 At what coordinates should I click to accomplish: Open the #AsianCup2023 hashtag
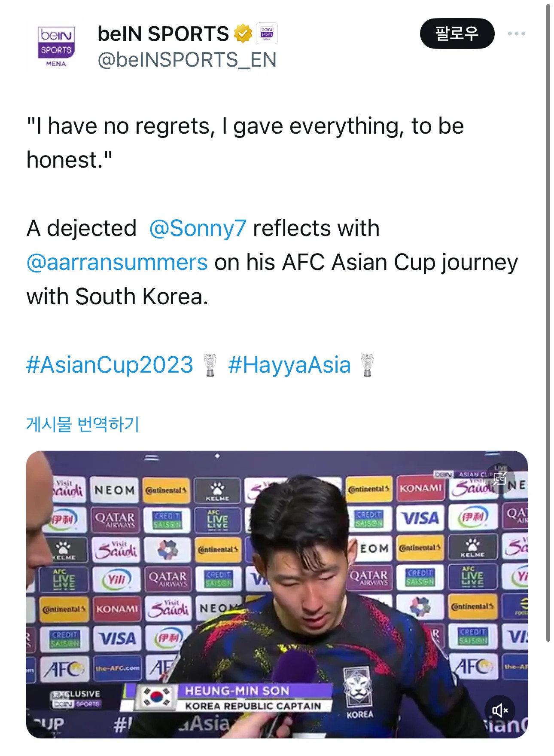pos(110,365)
